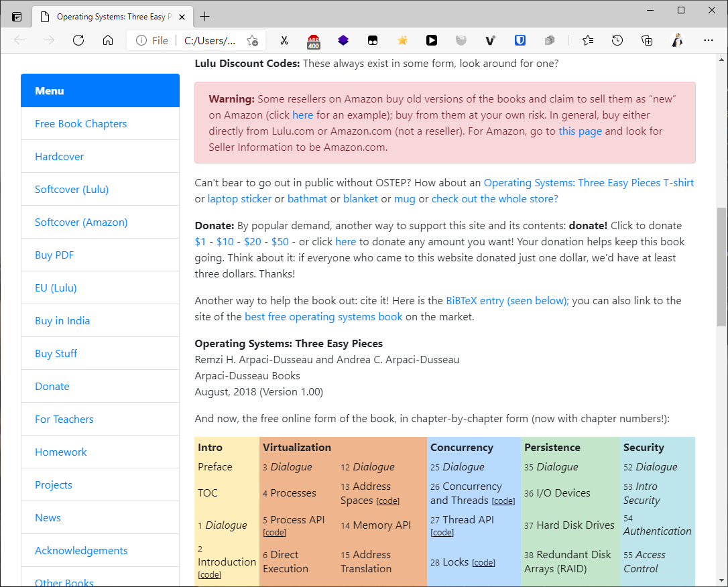Open chapter 28 Locks

(x=449, y=562)
